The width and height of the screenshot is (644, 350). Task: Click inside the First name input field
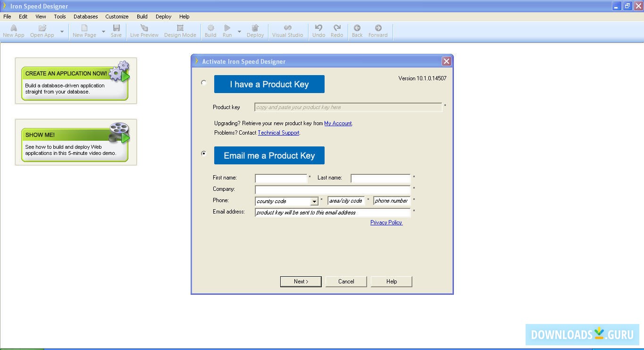[x=281, y=178]
